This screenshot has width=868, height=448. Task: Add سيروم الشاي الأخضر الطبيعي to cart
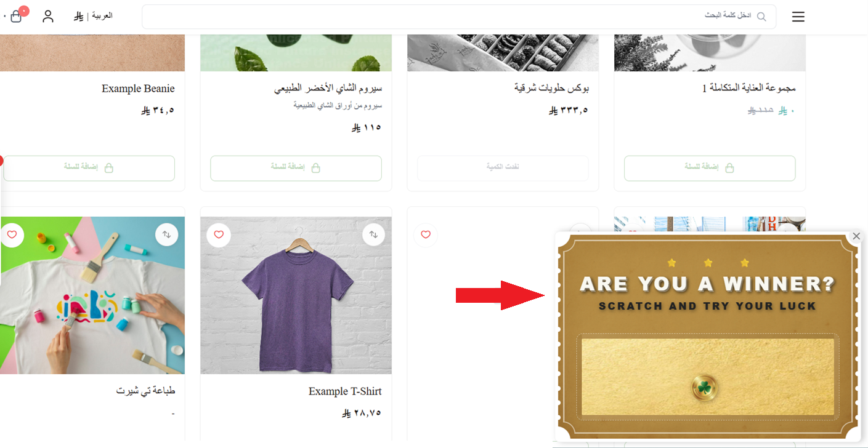(296, 167)
